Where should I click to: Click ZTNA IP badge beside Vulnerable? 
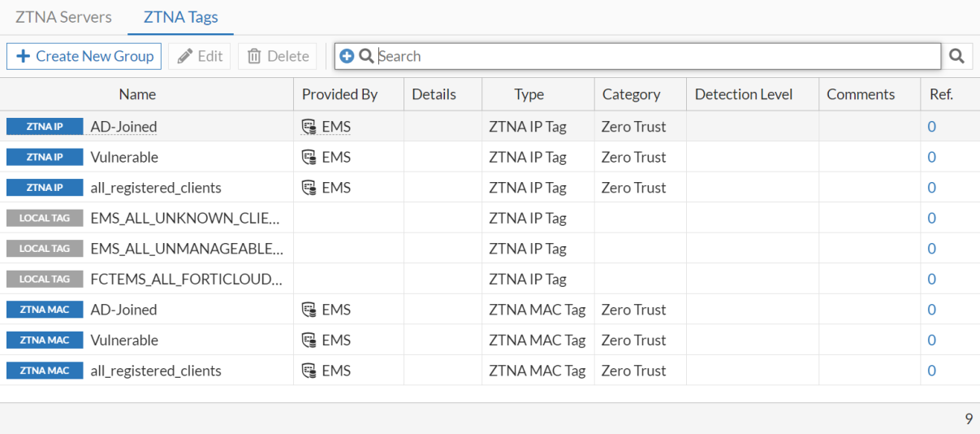45,158
